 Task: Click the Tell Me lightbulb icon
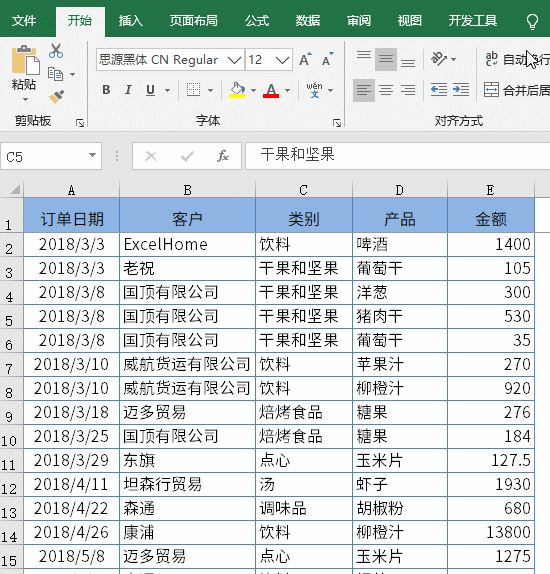click(x=532, y=22)
